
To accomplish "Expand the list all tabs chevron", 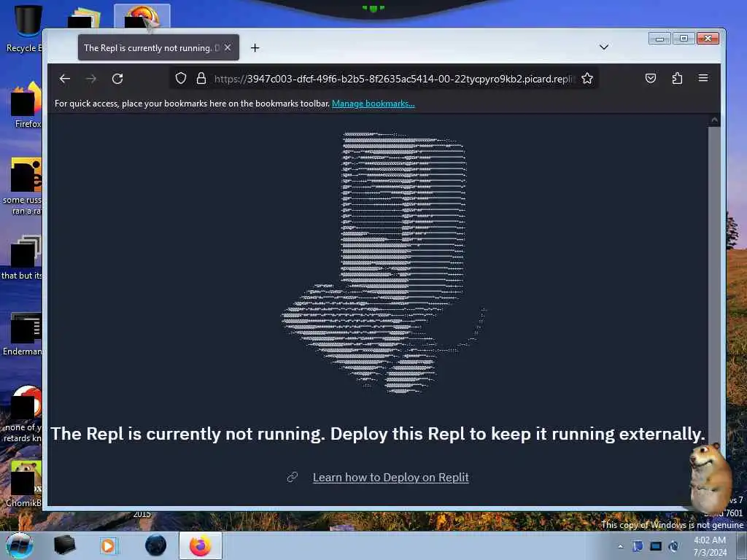I will pyautogui.click(x=603, y=47).
